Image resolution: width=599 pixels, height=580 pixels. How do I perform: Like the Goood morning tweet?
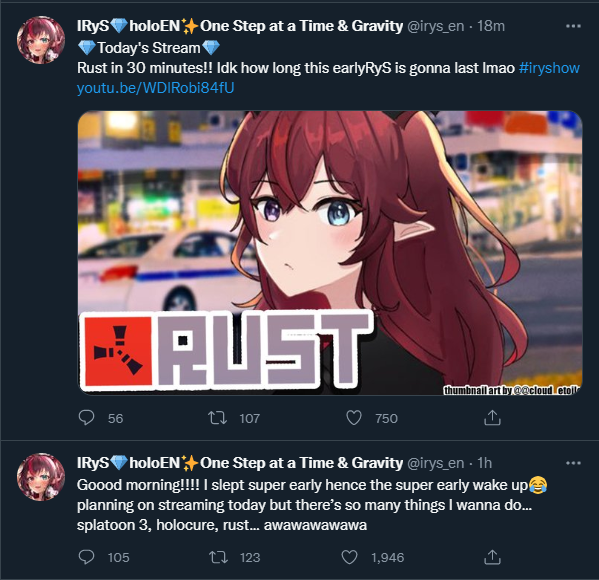tap(349, 557)
